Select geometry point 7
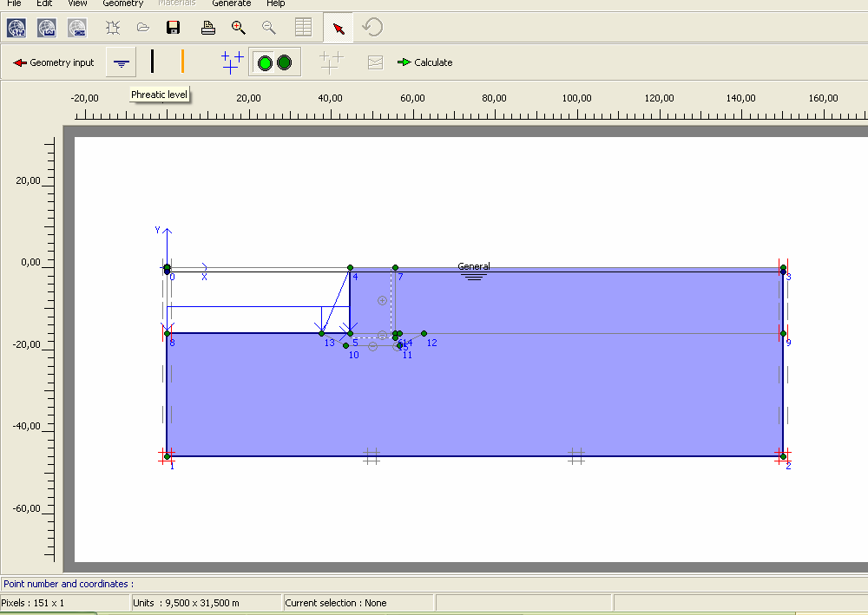868x615 pixels. point(395,268)
